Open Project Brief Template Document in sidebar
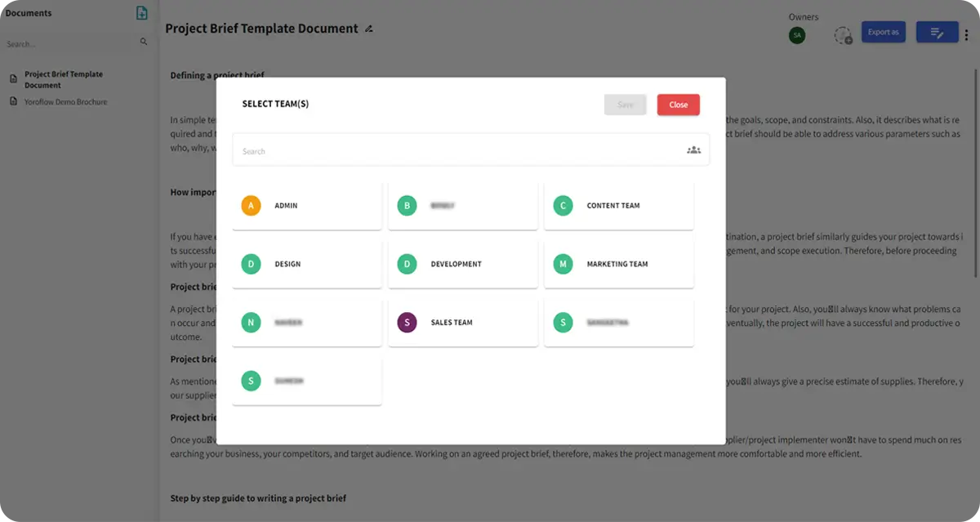 point(63,79)
